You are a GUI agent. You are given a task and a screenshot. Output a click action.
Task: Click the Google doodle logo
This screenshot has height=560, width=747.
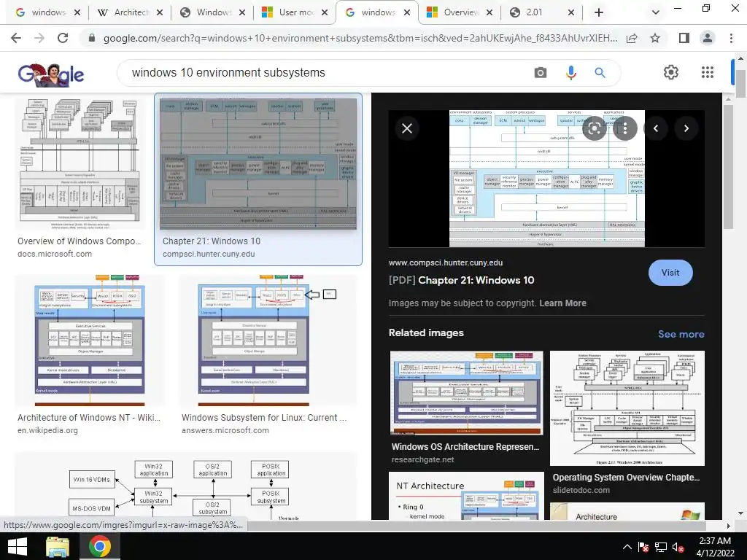click(51, 74)
